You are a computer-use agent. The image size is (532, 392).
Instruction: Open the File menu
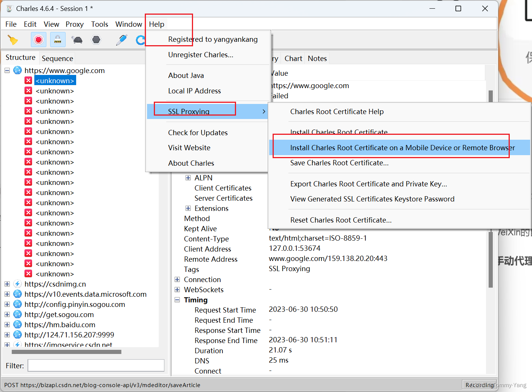click(x=11, y=24)
